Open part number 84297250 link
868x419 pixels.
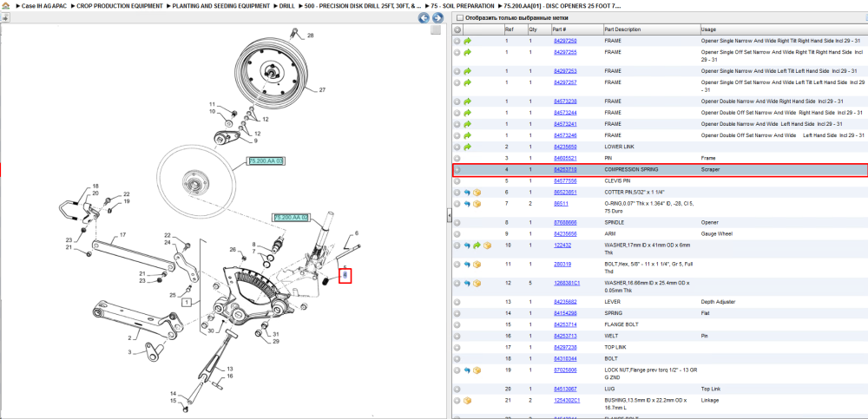click(x=565, y=41)
